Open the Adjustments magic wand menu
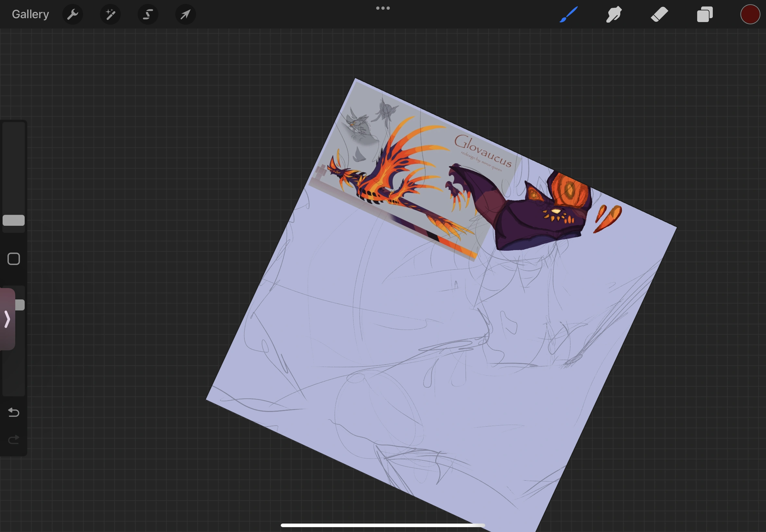 pos(110,14)
